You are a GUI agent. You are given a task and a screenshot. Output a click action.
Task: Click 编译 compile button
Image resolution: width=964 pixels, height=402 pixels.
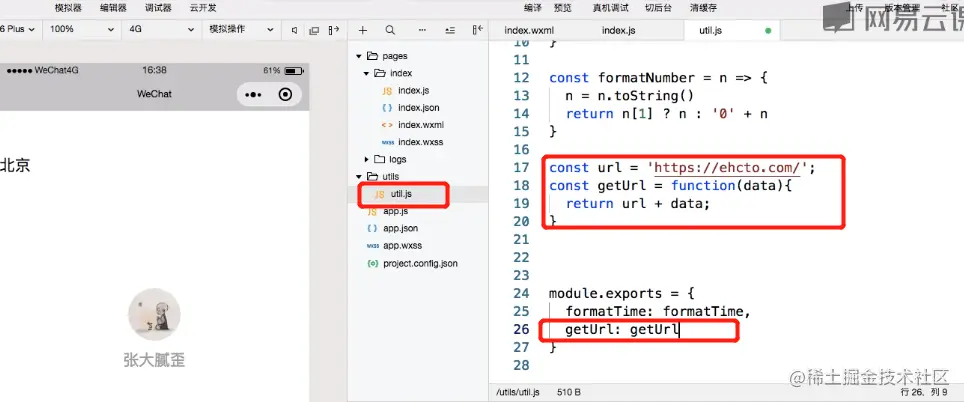click(533, 8)
